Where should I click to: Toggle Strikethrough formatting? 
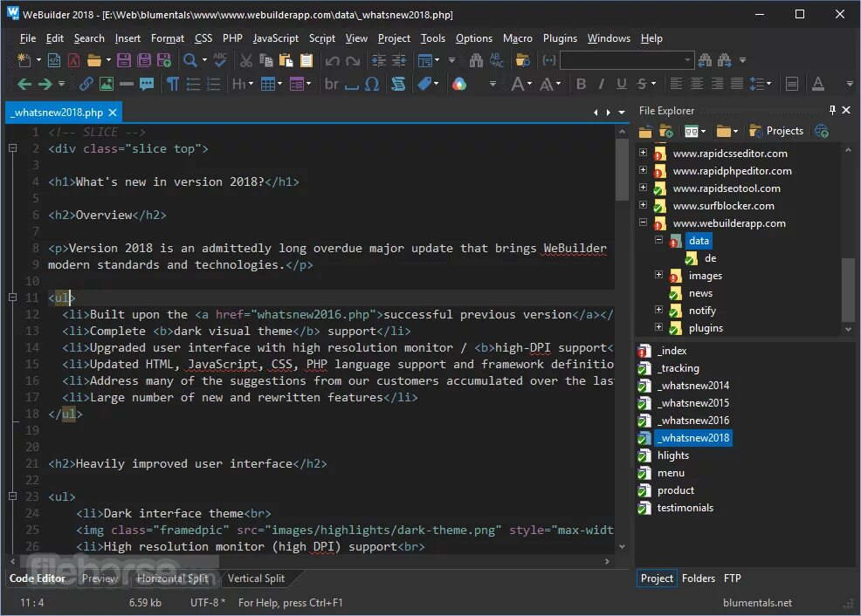coord(641,84)
